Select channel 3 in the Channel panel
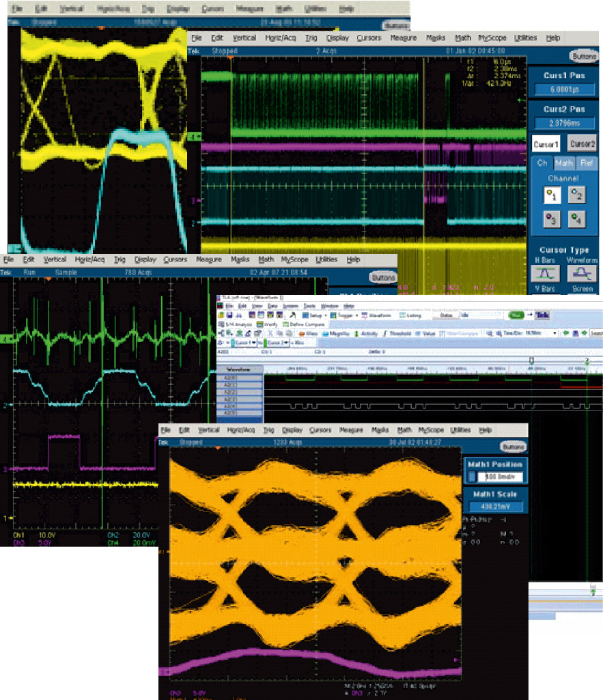Image resolution: width=603 pixels, height=700 pixels. pos(552,219)
